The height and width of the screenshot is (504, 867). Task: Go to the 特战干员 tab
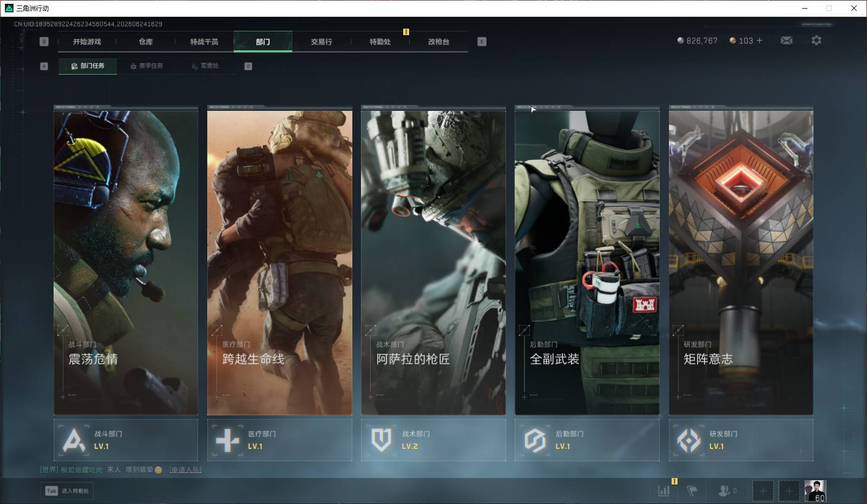204,42
